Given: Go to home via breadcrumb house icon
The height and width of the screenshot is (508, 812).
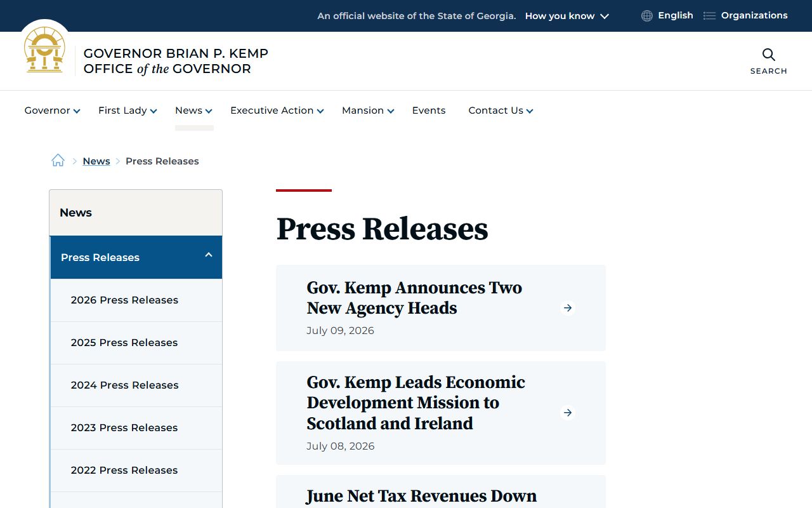Looking at the screenshot, I should click(58, 161).
